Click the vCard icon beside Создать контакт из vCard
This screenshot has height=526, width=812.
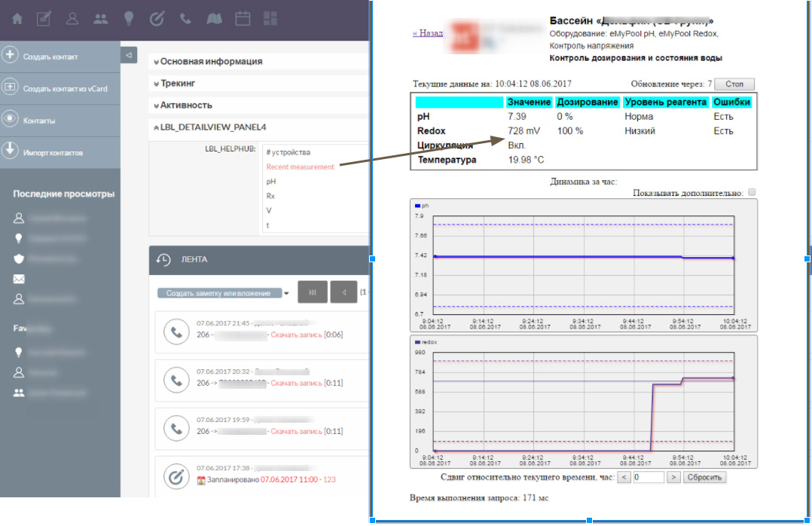[10, 87]
